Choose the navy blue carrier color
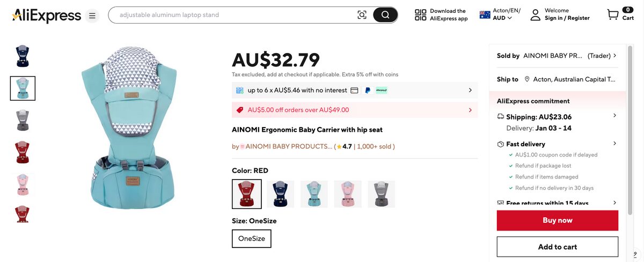This screenshot has height=262, width=644. (x=281, y=194)
